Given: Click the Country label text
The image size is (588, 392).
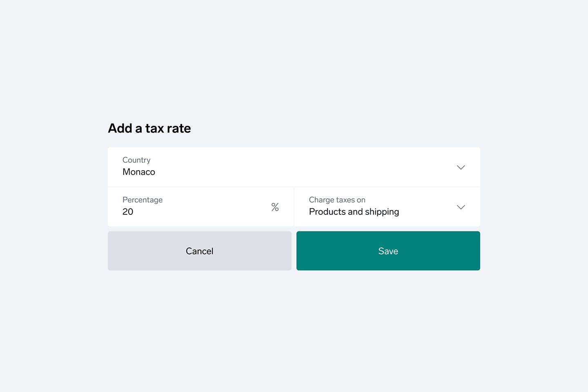Looking at the screenshot, I should [x=136, y=160].
